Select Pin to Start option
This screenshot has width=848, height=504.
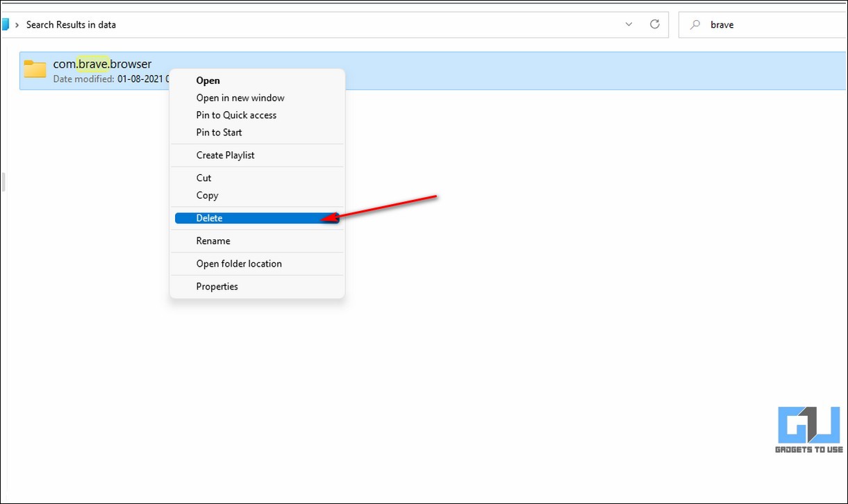point(257,133)
